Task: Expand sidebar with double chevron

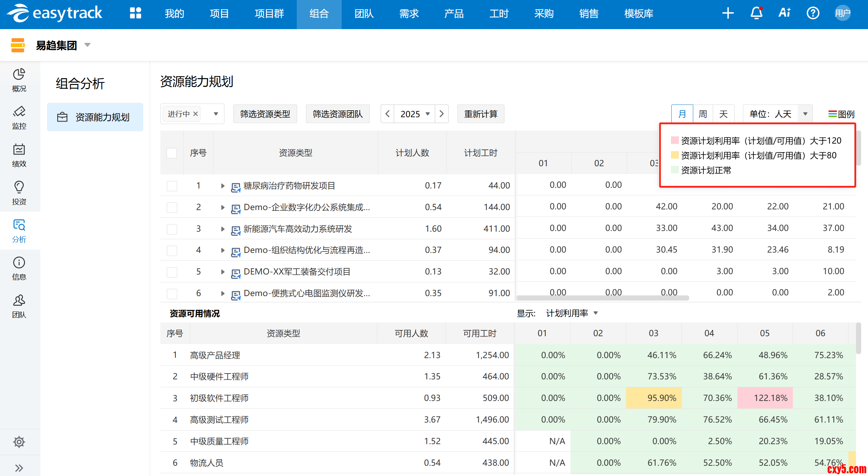Action: coord(19,468)
